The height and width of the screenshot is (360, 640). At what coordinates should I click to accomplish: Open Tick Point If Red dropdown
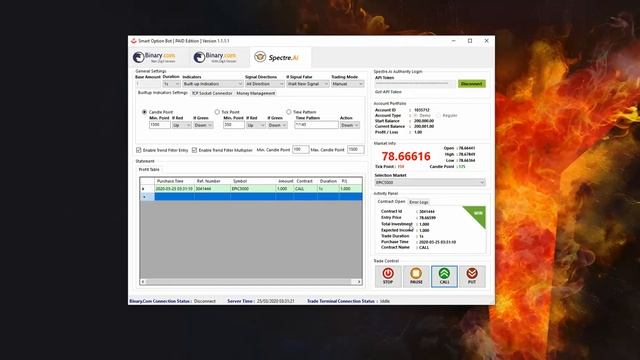[x=256, y=125]
